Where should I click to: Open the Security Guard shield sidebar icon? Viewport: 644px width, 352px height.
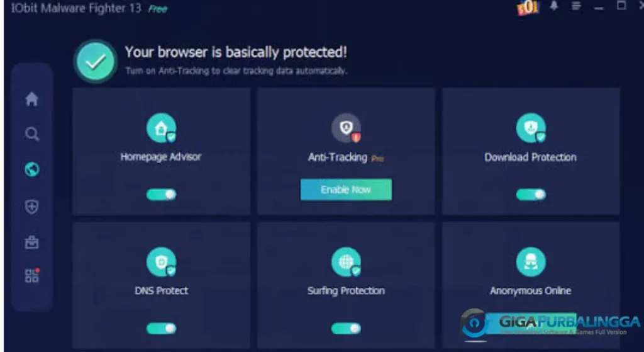coord(31,207)
